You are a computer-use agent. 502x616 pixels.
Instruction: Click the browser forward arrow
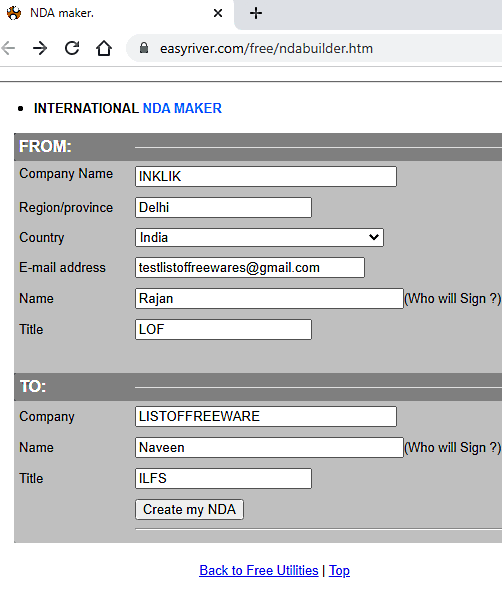(x=40, y=48)
